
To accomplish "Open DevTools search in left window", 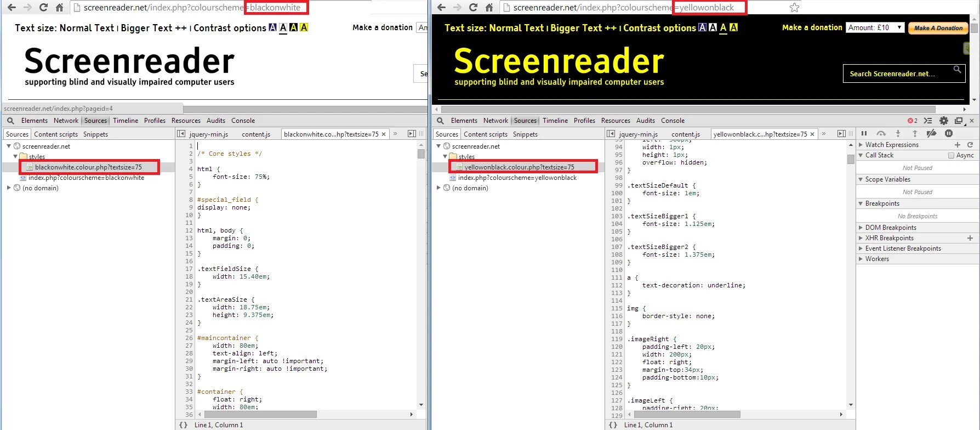I will pos(10,121).
